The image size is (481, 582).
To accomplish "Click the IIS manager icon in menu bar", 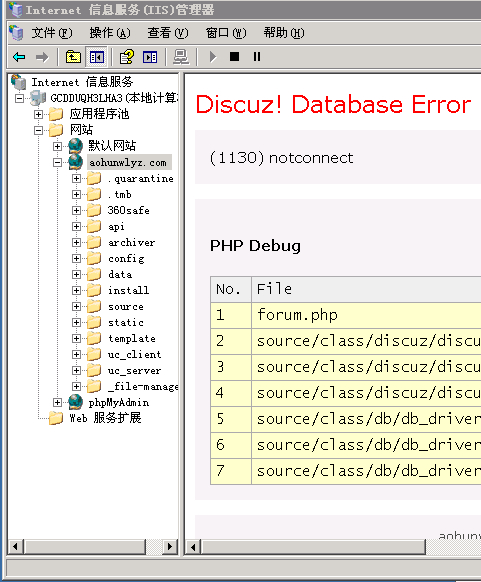I will [x=16, y=33].
